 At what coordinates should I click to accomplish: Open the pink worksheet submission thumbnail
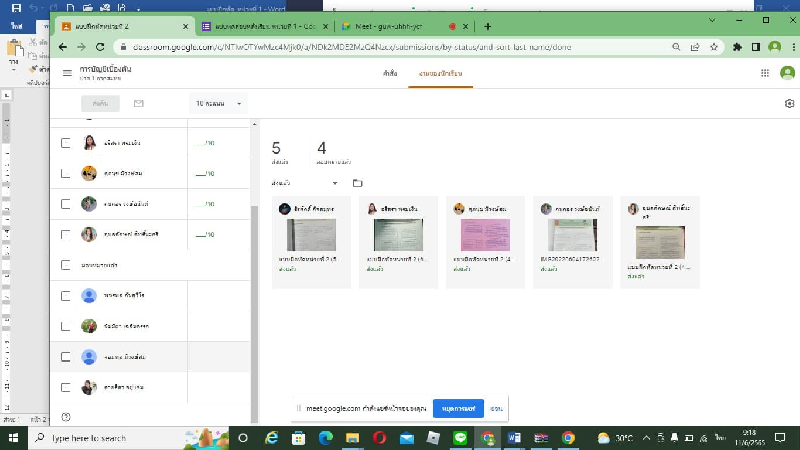485,235
